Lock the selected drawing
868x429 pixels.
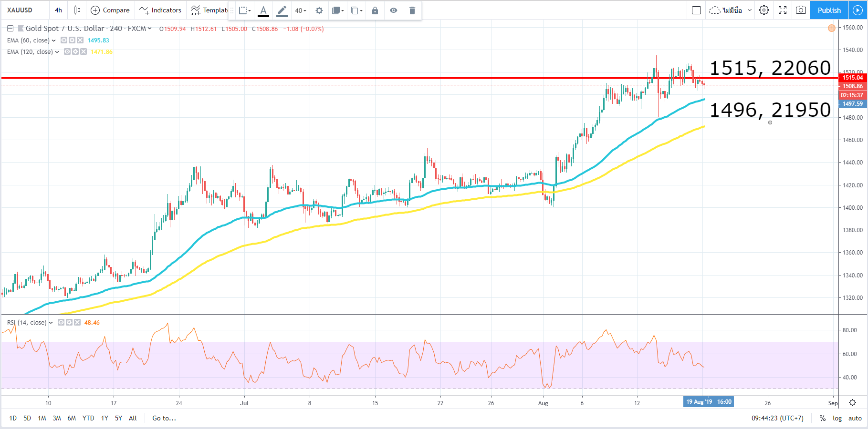click(375, 10)
